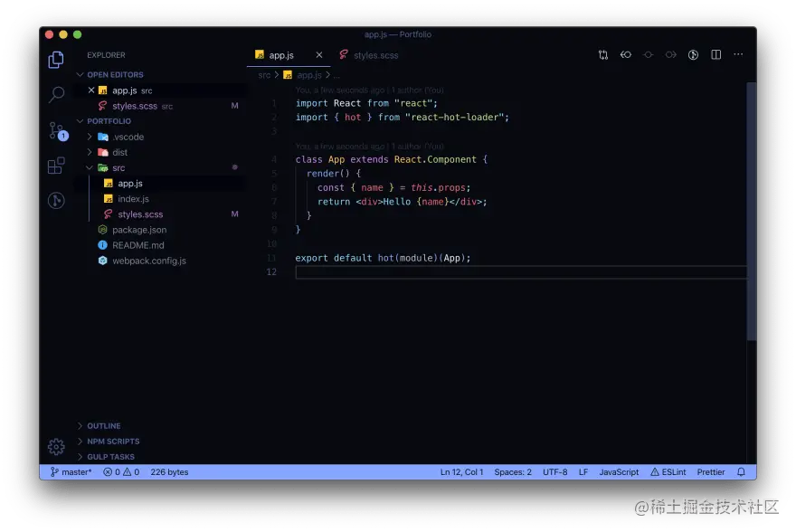
Task: Click the Manage gear icon
Action: click(x=56, y=447)
